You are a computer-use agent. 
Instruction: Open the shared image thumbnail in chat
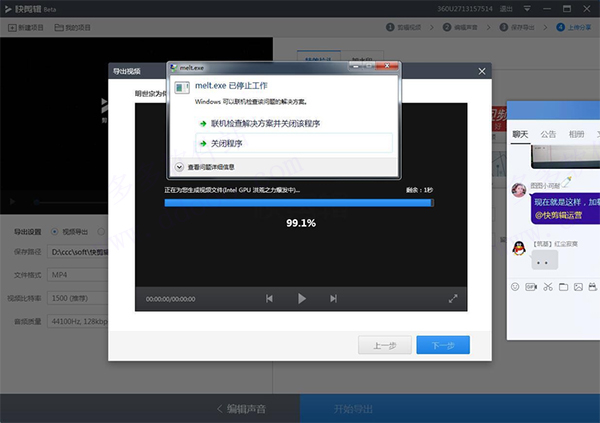click(x=566, y=156)
